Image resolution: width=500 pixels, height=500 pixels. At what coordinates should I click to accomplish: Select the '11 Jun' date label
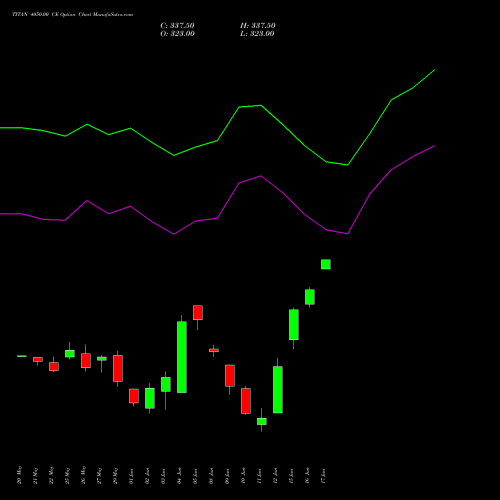[259, 476]
